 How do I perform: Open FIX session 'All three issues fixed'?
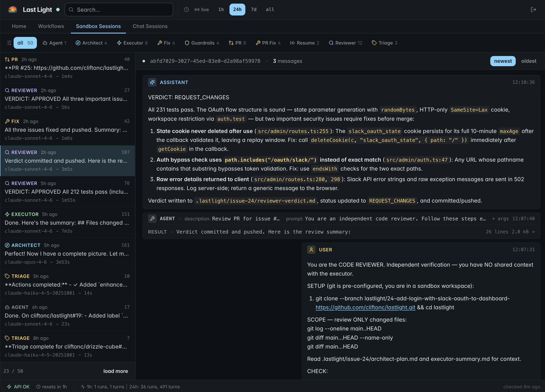tap(67, 130)
